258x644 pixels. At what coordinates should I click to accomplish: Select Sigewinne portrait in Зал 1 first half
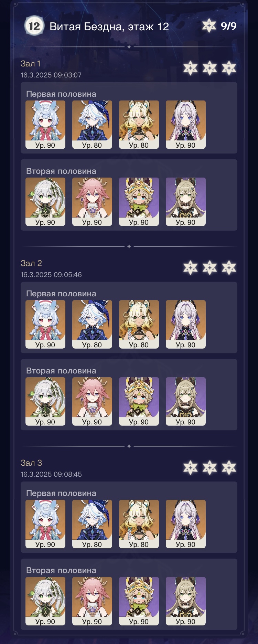pos(45,125)
